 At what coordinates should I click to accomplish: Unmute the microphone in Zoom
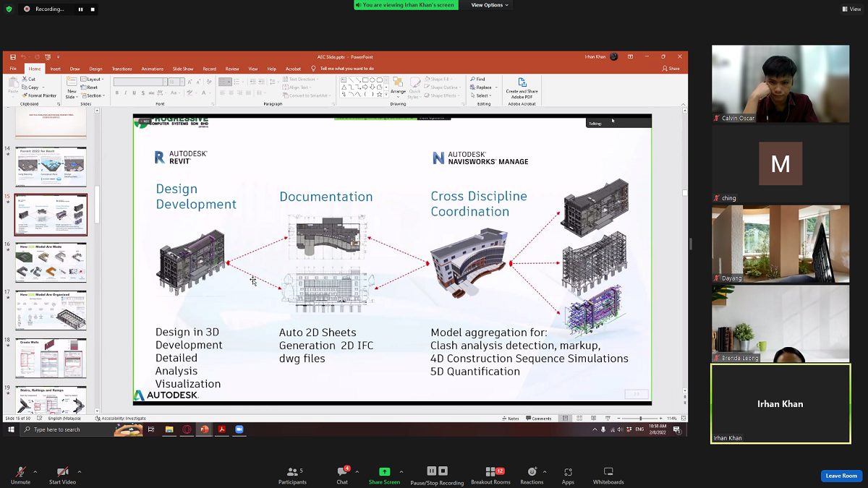(20, 475)
